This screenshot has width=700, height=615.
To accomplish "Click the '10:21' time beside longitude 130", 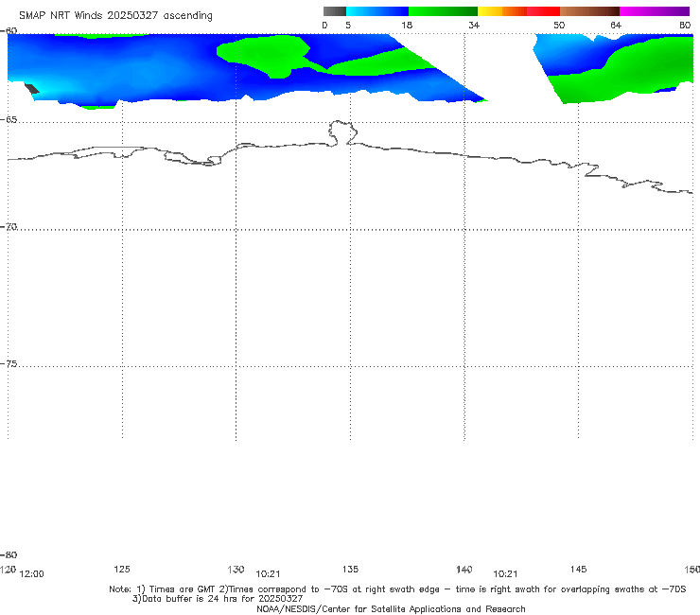I will pyautogui.click(x=268, y=574).
